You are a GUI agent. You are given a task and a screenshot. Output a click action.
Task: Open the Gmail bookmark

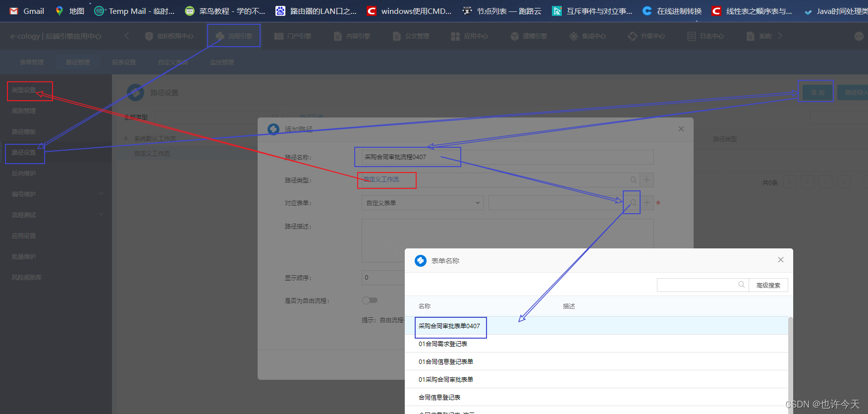point(27,11)
